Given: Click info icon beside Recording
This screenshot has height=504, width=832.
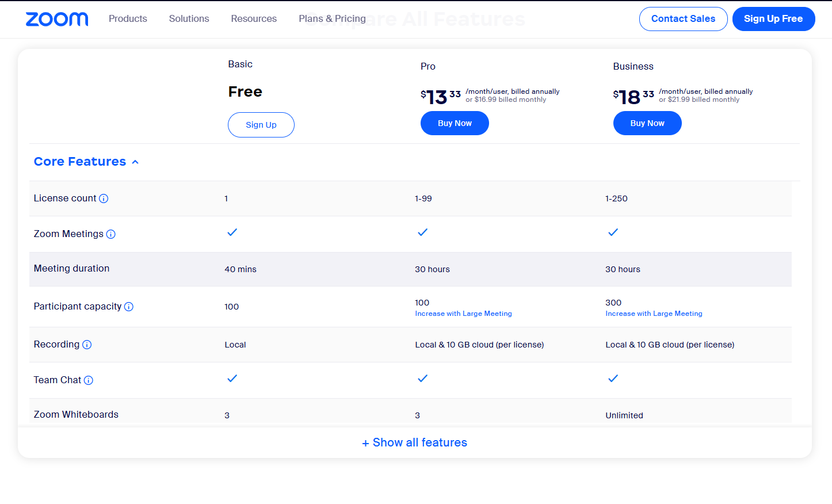Looking at the screenshot, I should click(87, 345).
